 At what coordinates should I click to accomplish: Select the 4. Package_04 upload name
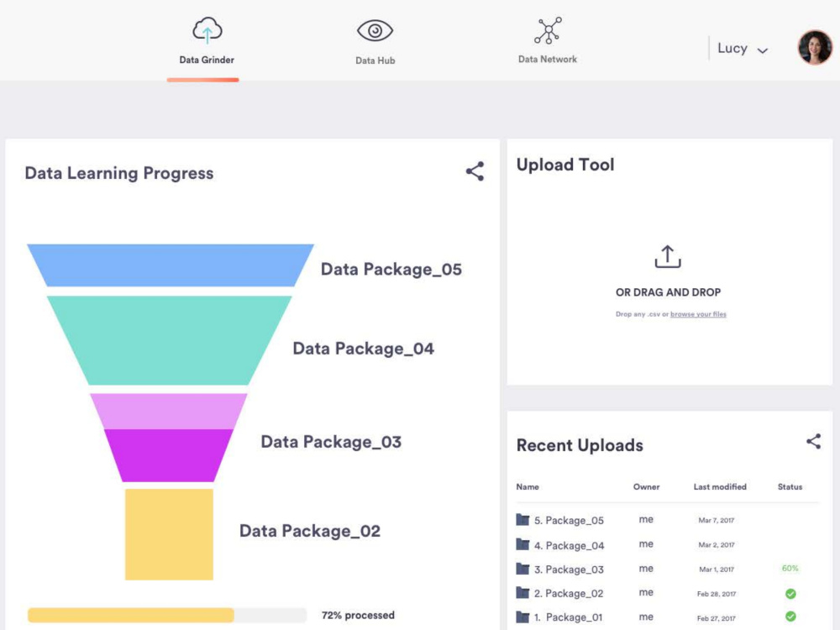(x=569, y=545)
